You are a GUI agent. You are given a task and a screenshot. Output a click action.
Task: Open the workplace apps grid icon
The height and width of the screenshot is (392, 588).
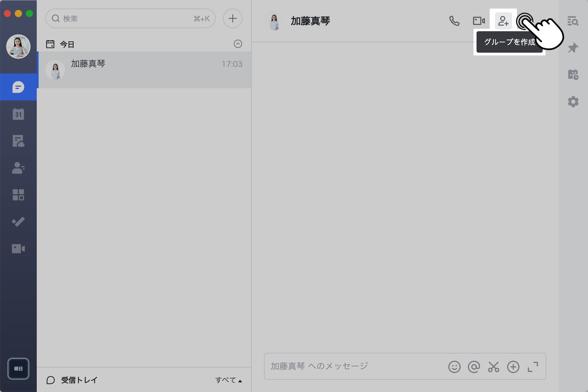click(18, 195)
